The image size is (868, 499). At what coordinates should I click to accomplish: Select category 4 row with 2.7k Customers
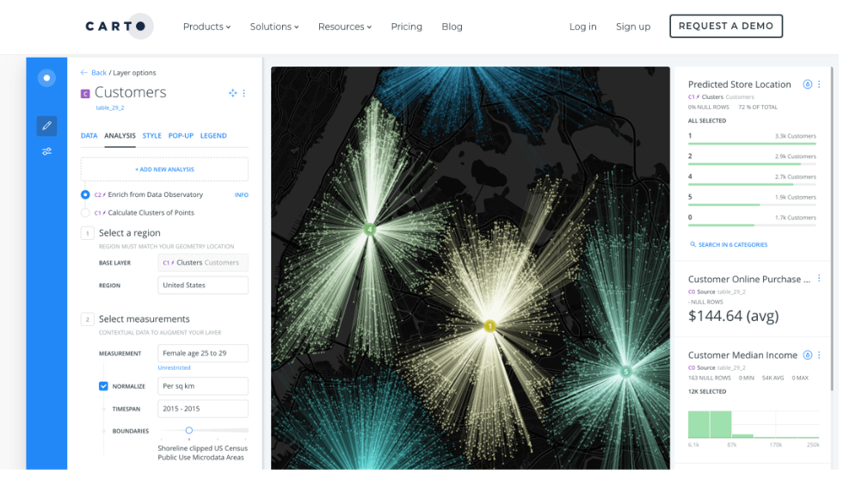(752, 180)
